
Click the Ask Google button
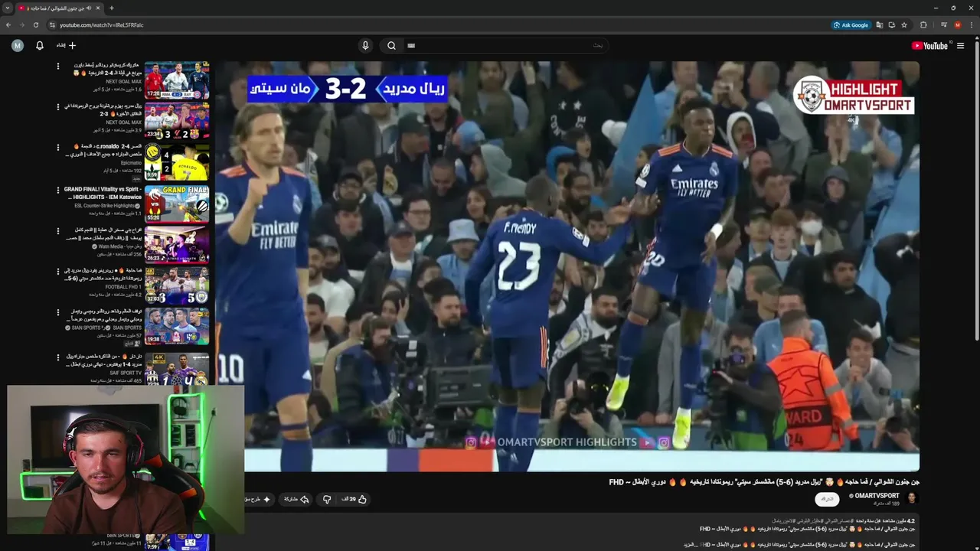[851, 24]
